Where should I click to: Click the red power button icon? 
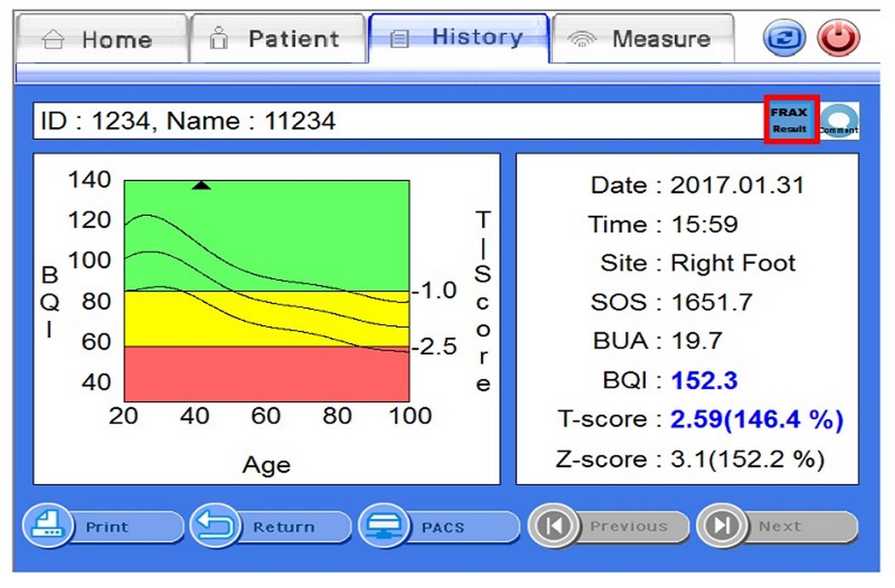point(838,38)
